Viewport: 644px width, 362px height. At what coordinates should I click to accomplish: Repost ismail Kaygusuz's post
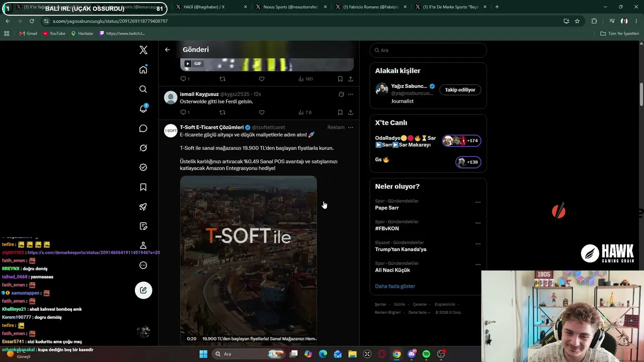pyautogui.click(x=222, y=113)
